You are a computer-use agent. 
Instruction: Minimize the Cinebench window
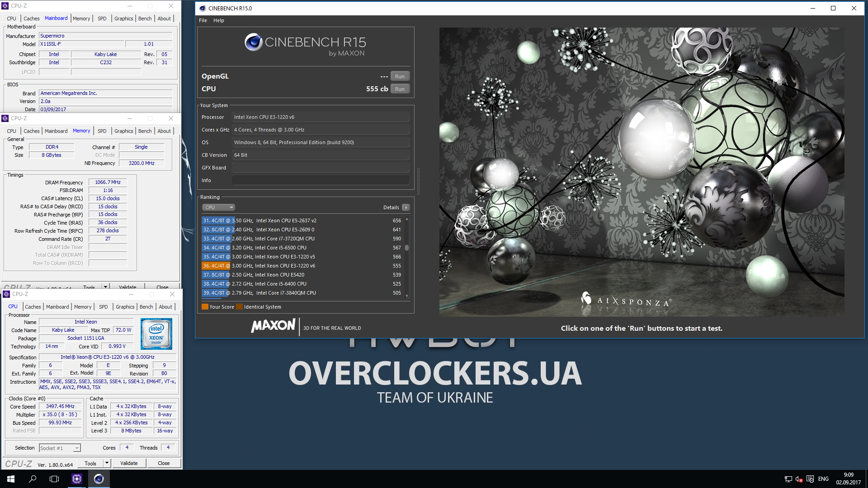(812, 8)
